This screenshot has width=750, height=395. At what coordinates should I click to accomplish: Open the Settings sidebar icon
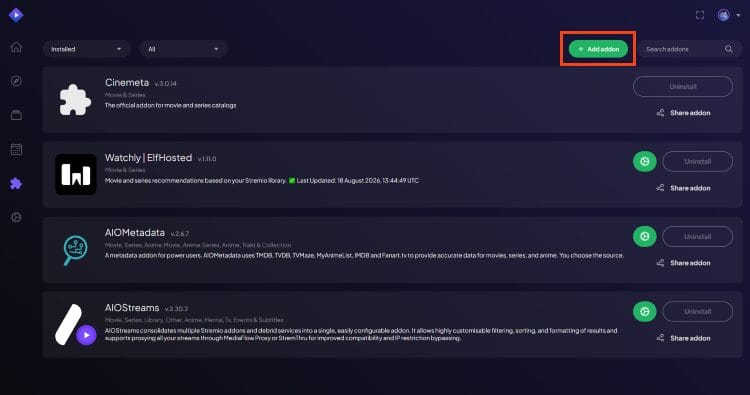[16, 218]
